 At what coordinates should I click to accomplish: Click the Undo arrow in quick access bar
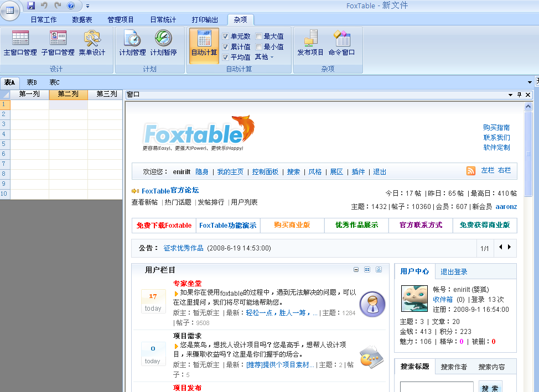pos(44,5)
